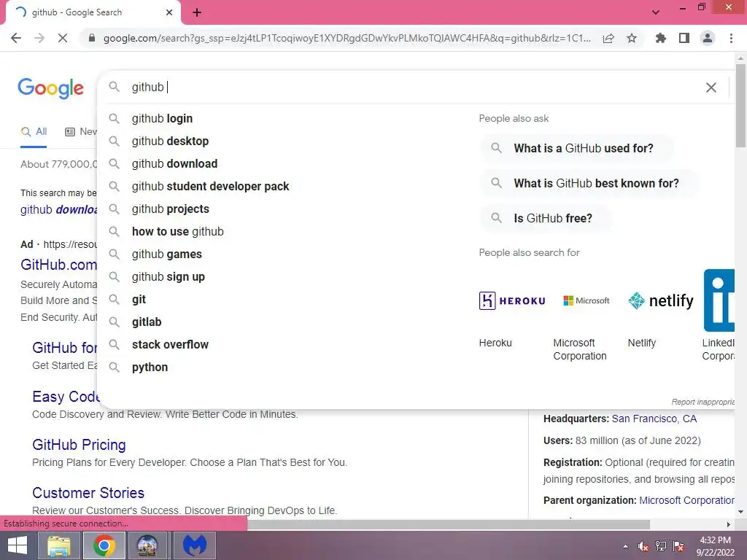Toggle Chrome side panel icon
This screenshot has height=560, width=747.
pyautogui.click(x=684, y=38)
